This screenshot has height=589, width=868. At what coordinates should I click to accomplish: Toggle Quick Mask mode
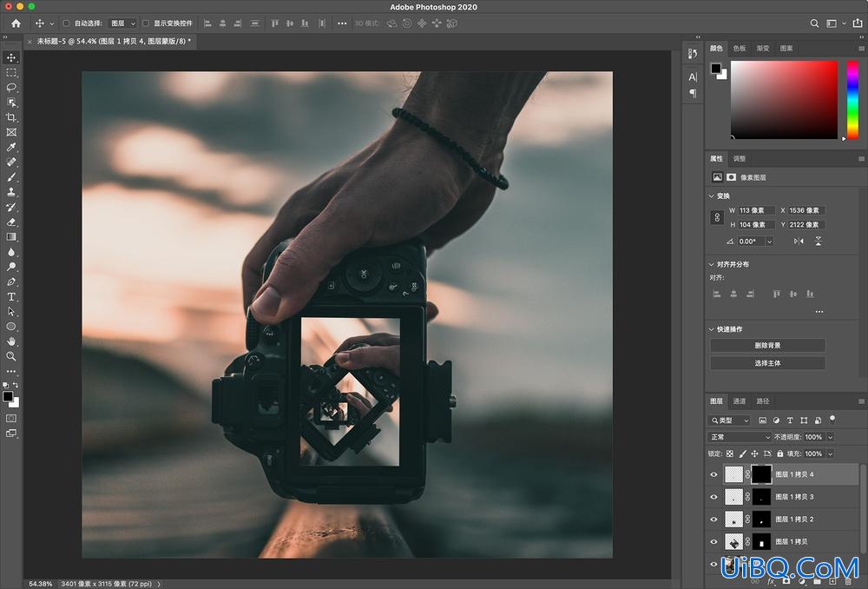tap(11, 419)
